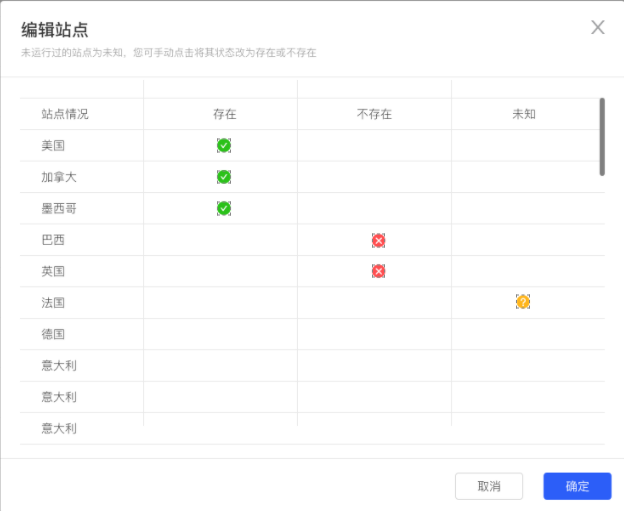Click the 确定 button
Screen dimensions: 624x511
coord(577,486)
